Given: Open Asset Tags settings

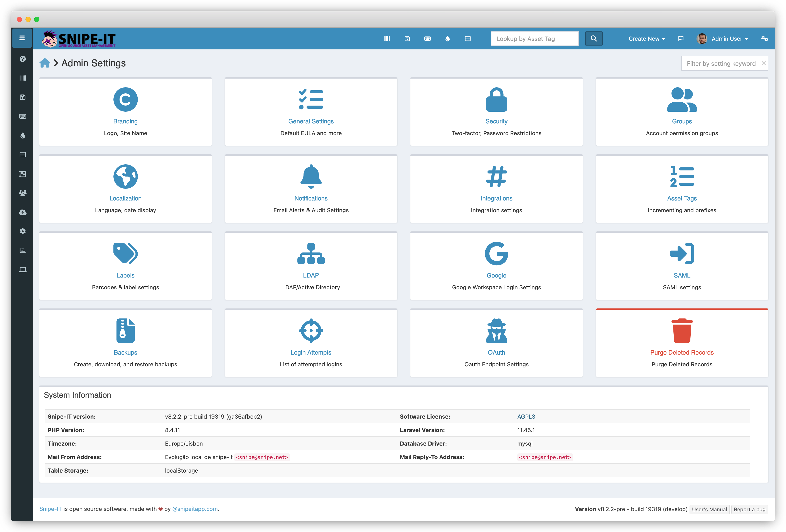Looking at the screenshot, I should (682, 189).
